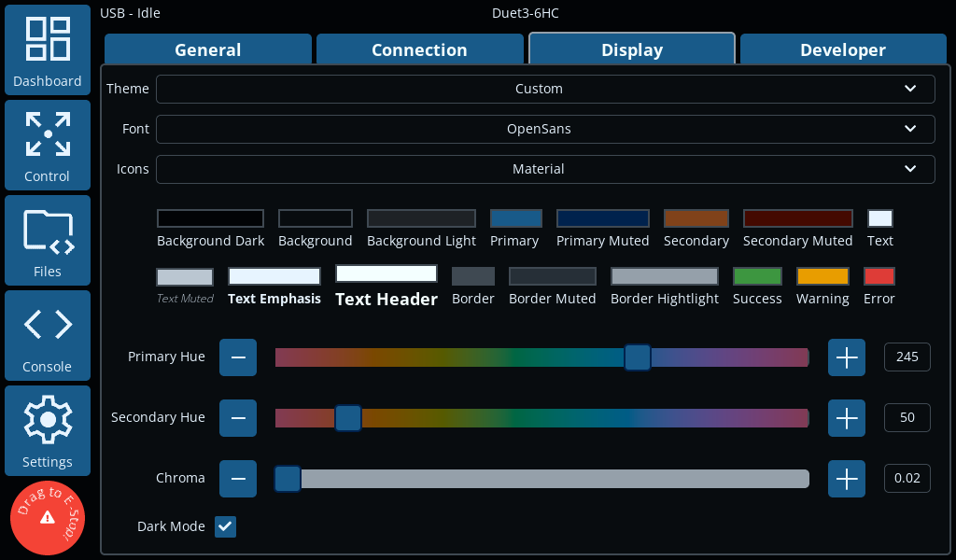Screen dimensions: 956x560
Task: Open the Dashboard panel icon
Action: 48,49
